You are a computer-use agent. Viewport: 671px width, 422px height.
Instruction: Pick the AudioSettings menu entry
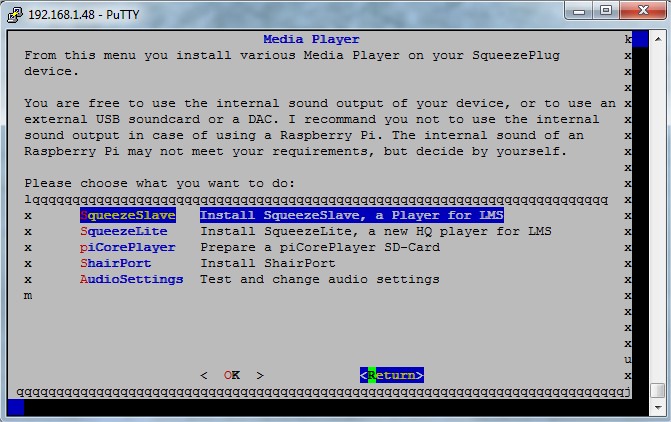(131, 279)
